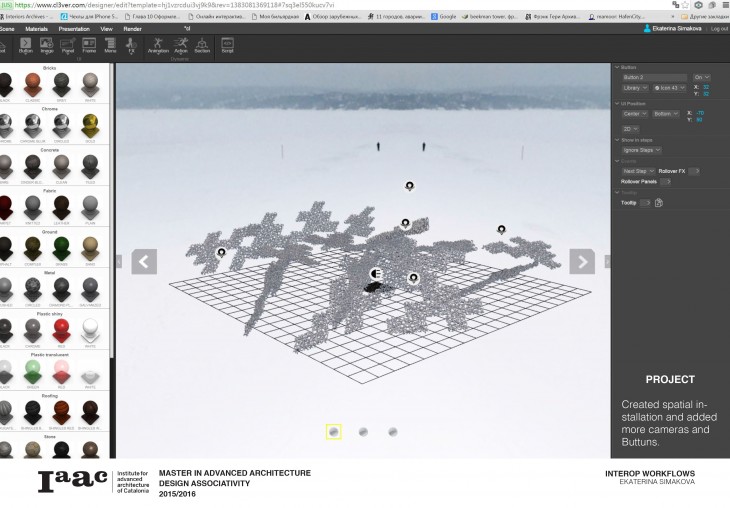Image resolution: width=730 pixels, height=508 pixels.
Task: Enable the Tooltip toggle
Action: point(645,203)
